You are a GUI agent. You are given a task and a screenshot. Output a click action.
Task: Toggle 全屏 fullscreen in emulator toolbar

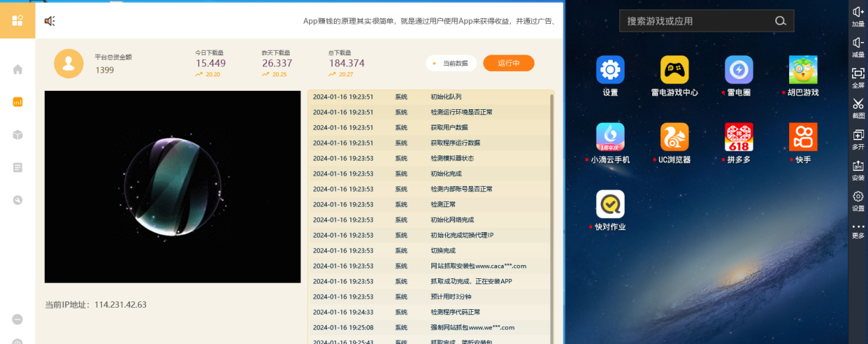(x=858, y=78)
